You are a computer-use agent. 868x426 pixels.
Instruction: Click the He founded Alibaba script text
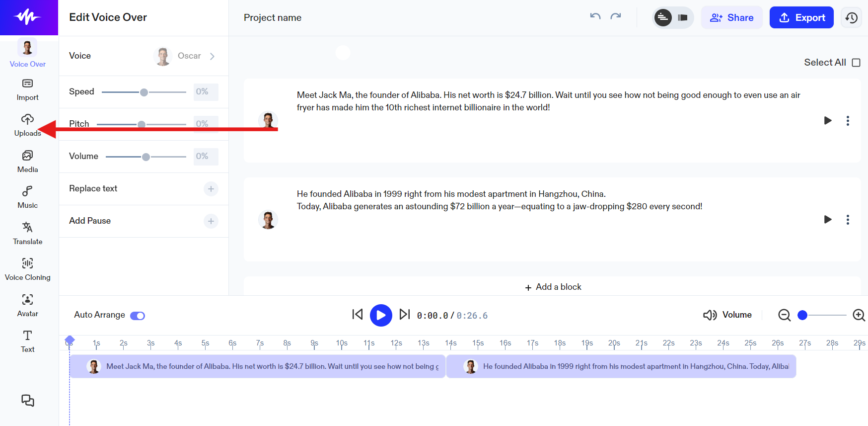(500, 200)
